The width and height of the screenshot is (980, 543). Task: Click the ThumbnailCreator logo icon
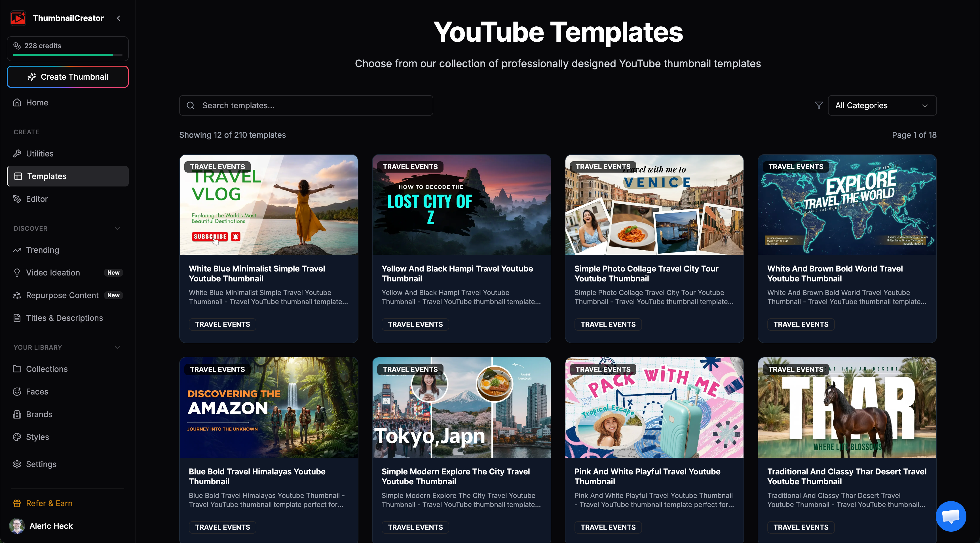[x=18, y=18]
